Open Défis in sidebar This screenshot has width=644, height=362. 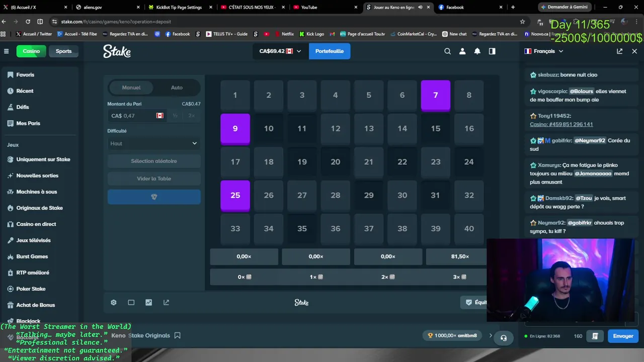point(40,107)
